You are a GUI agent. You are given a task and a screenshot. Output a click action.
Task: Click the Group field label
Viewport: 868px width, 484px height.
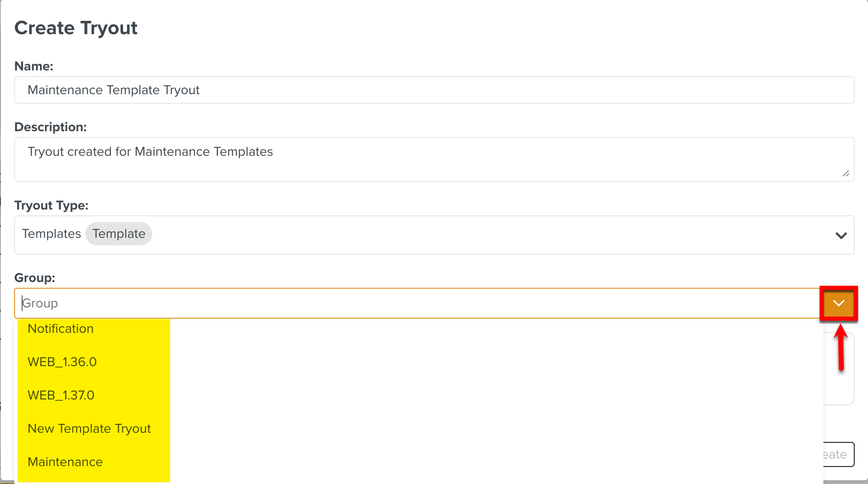pos(35,278)
